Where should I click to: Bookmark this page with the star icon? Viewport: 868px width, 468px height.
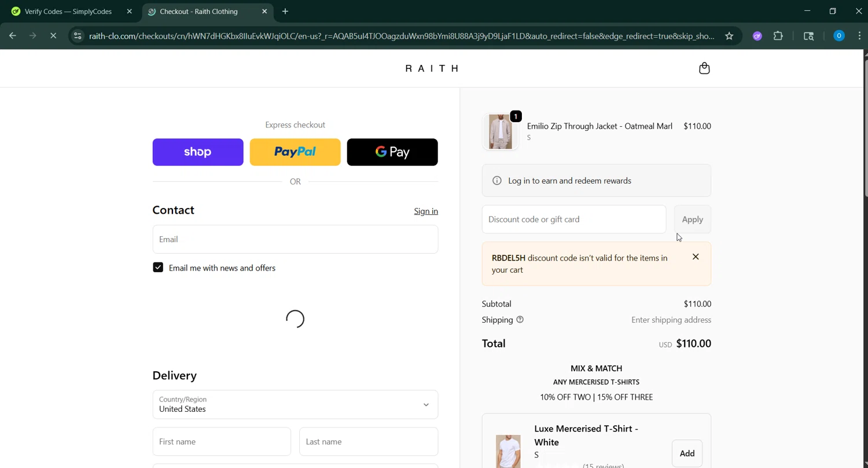(x=729, y=36)
